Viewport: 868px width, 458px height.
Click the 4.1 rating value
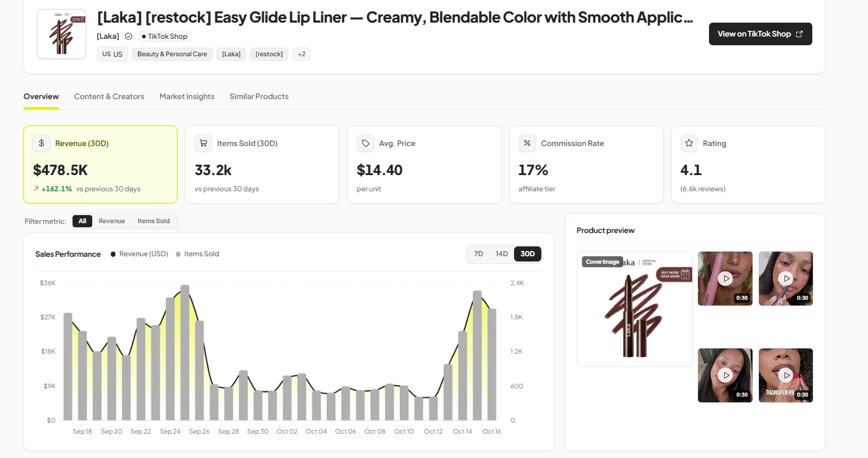pos(691,170)
